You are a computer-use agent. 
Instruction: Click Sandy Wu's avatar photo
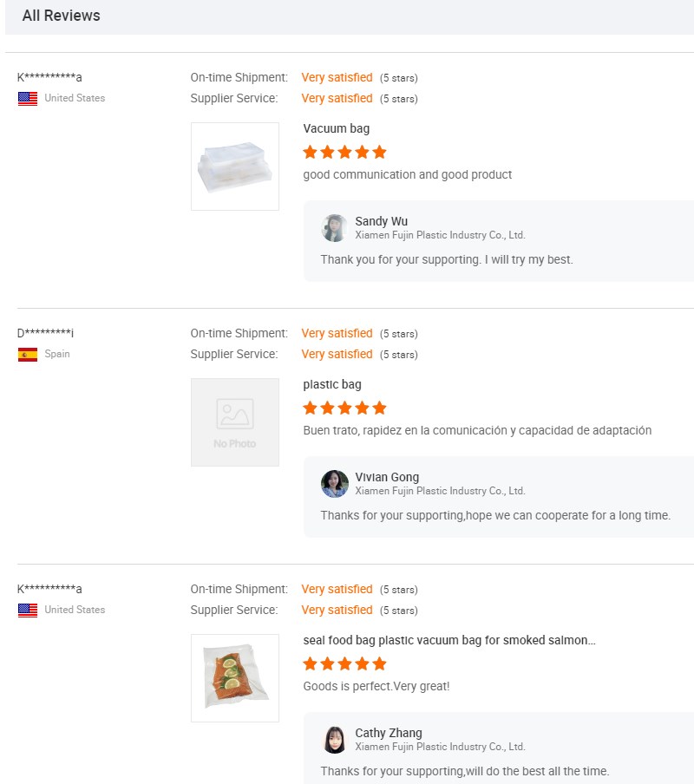coord(334,228)
